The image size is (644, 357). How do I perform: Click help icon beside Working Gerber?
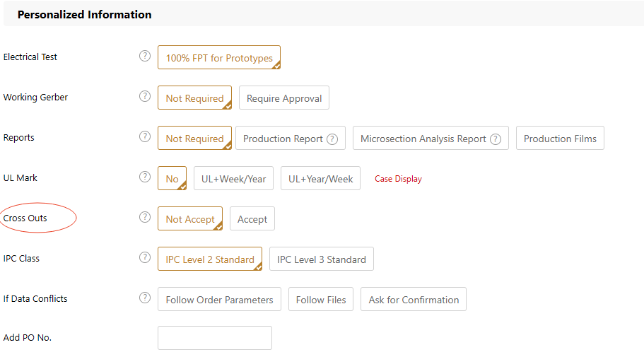[145, 97]
